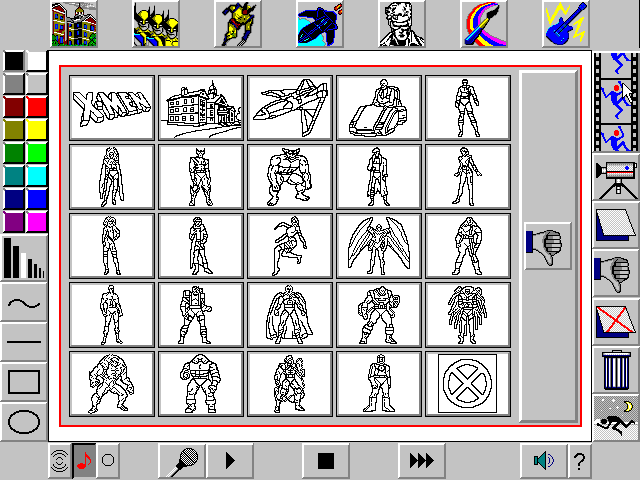Stop playback with the square button
Screen dimensions: 640x480
click(326, 461)
